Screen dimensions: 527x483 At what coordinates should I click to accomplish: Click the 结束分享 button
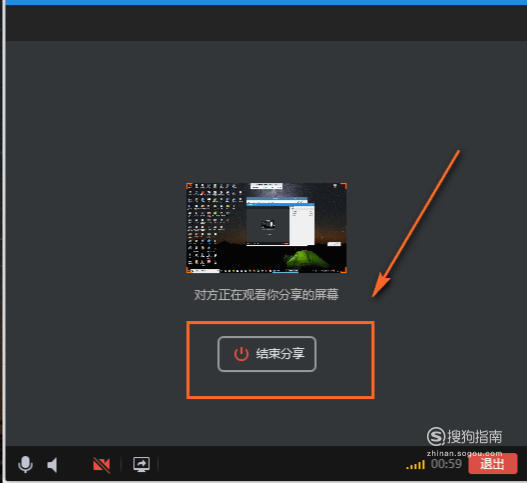(x=267, y=354)
